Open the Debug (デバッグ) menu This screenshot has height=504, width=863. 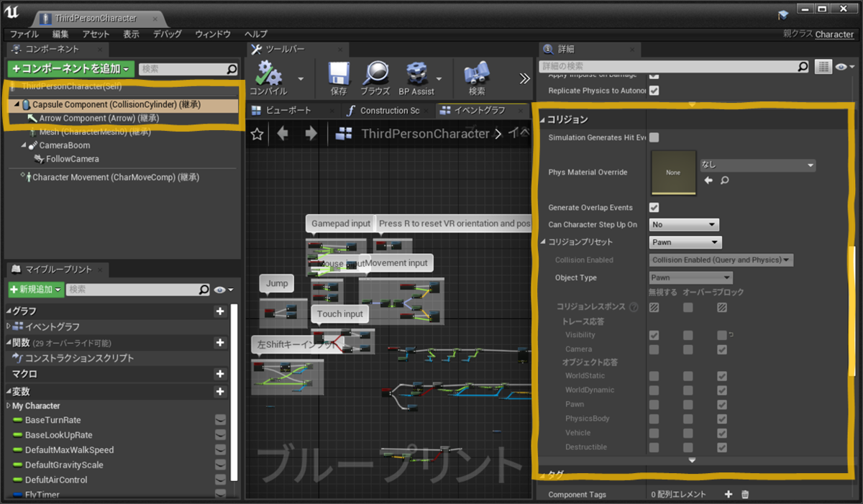tap(168, 34)
